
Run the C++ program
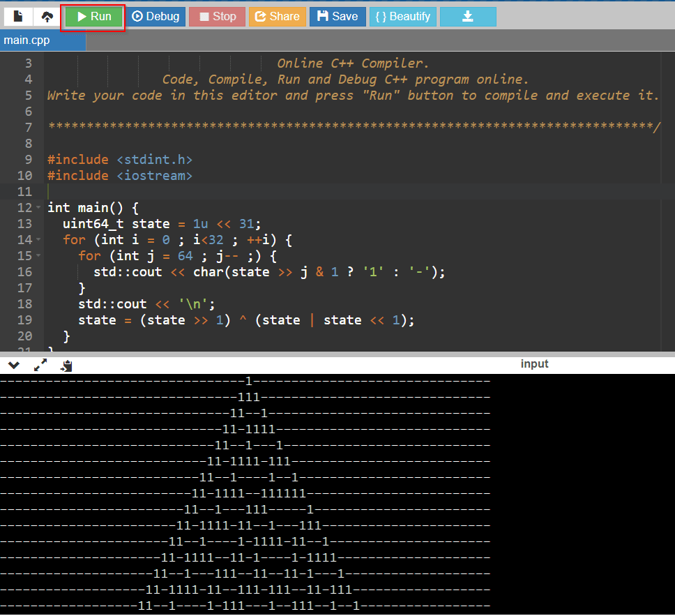[x=94, y=17]
